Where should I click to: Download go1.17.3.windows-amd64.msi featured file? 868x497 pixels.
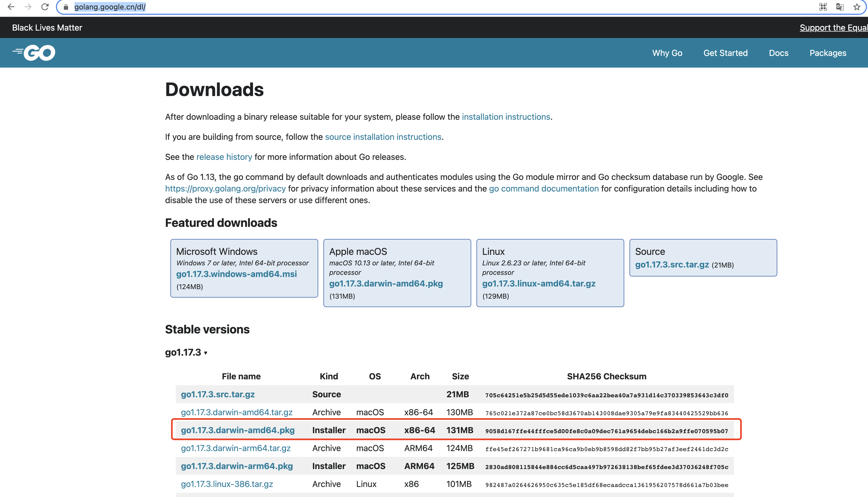tap(236, 274)
